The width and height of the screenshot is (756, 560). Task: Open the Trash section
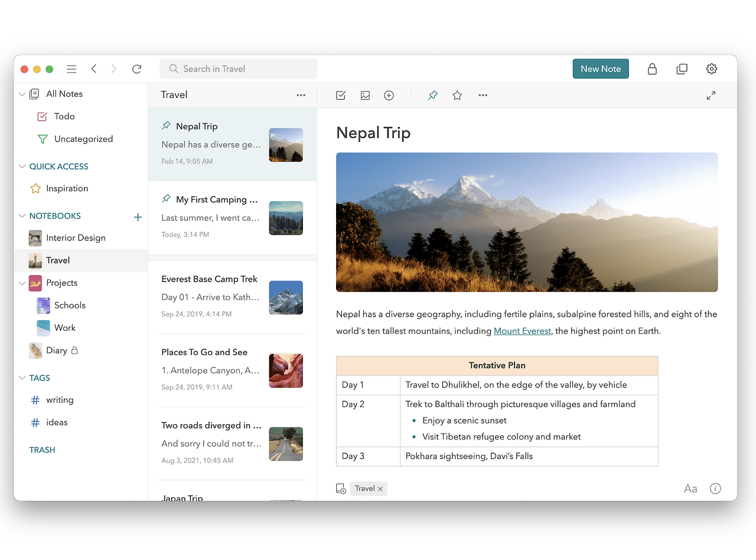pos(43,450)
